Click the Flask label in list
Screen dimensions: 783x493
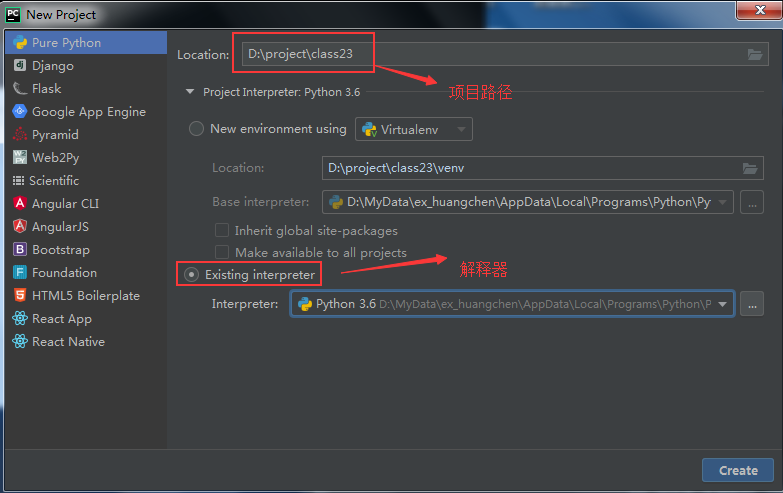(x=46, y=88)
